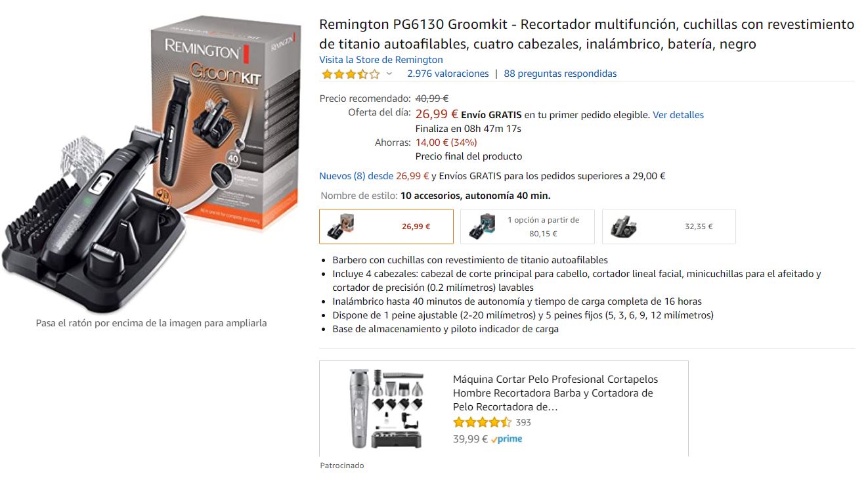Open sponsored Máquina Cortar Pelo product title
This screenshot has height=478, width=868.
555,393
